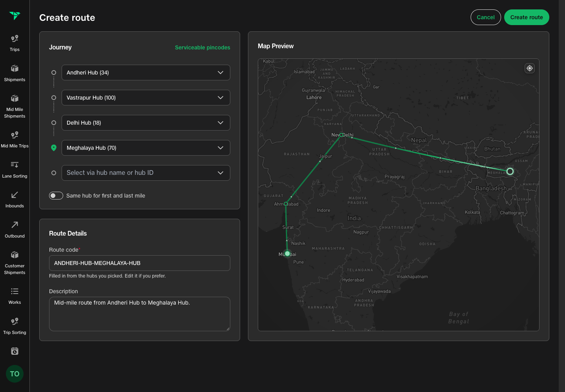Click the calendar clock sidebar icon
The height and width of the screenshot is (392, 565).
(x=15, y=351)
